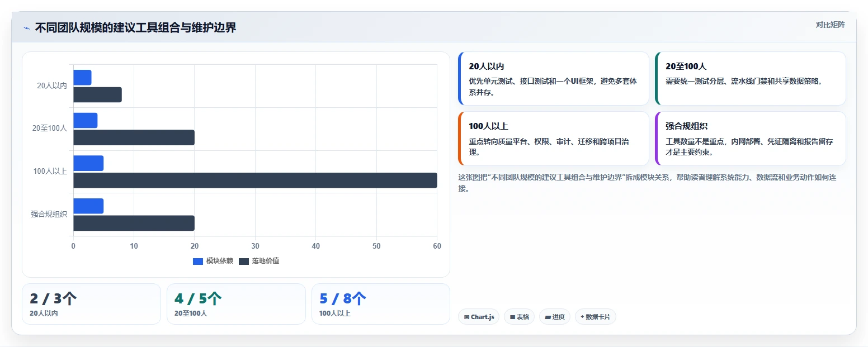Click the icon in the 表格 tag
The height and width of the screenshot is (347, 868).
pos(512,317)
